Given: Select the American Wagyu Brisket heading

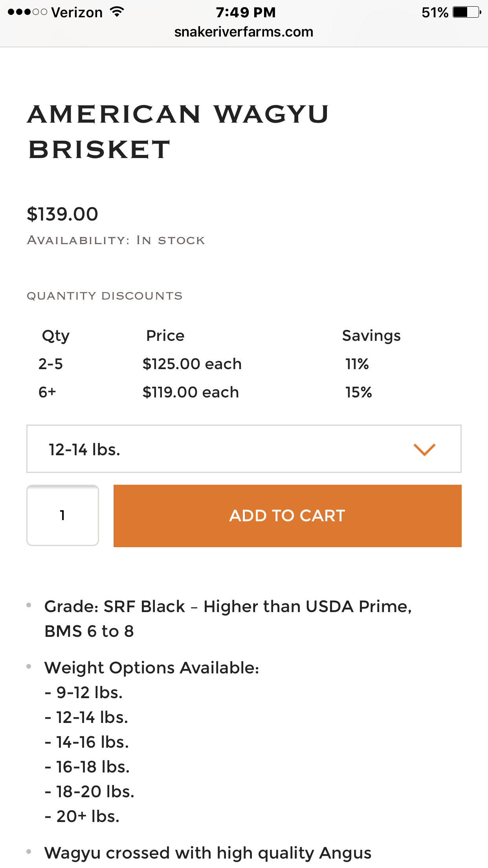Looking at the screenshot, I should coord(178,132).
